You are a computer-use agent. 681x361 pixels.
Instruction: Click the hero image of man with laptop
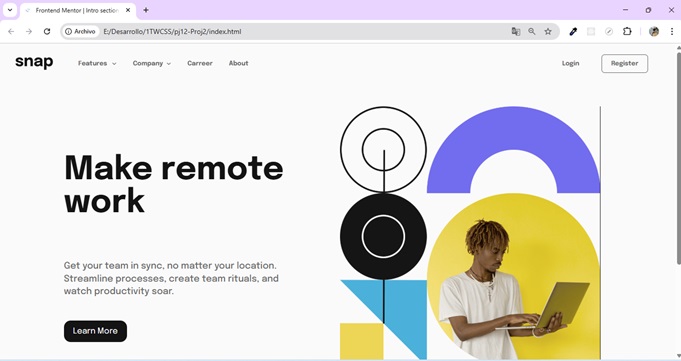click(513, 276)
